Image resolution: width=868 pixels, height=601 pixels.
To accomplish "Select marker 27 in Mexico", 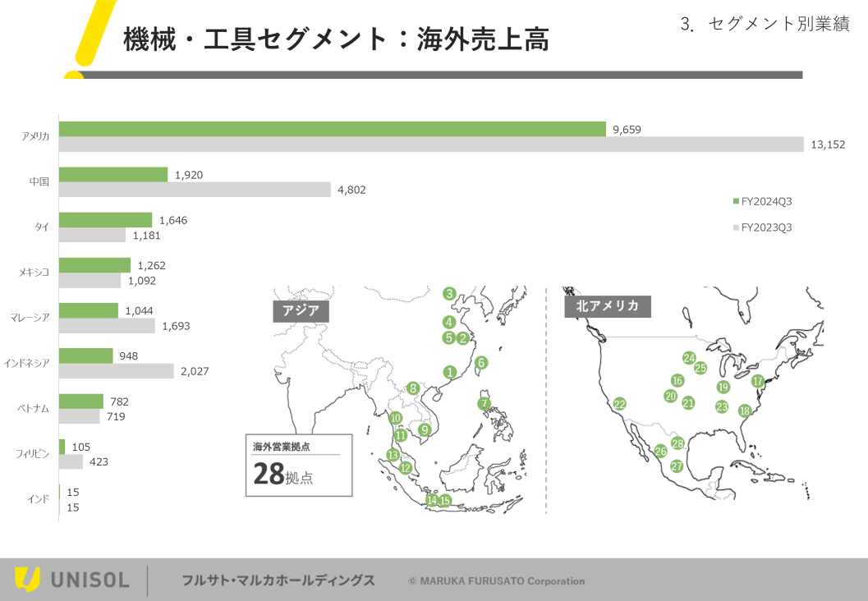I will [677, 466].
